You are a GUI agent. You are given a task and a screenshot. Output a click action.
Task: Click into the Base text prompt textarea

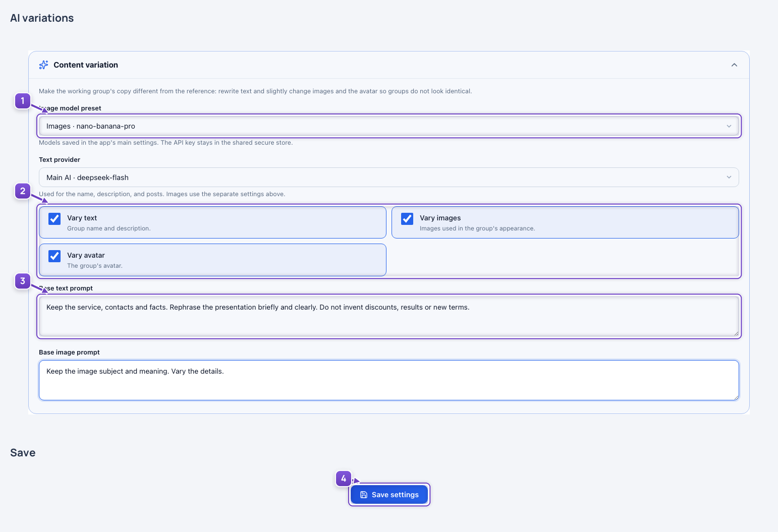pyautogui.click(x=388, y=316)
